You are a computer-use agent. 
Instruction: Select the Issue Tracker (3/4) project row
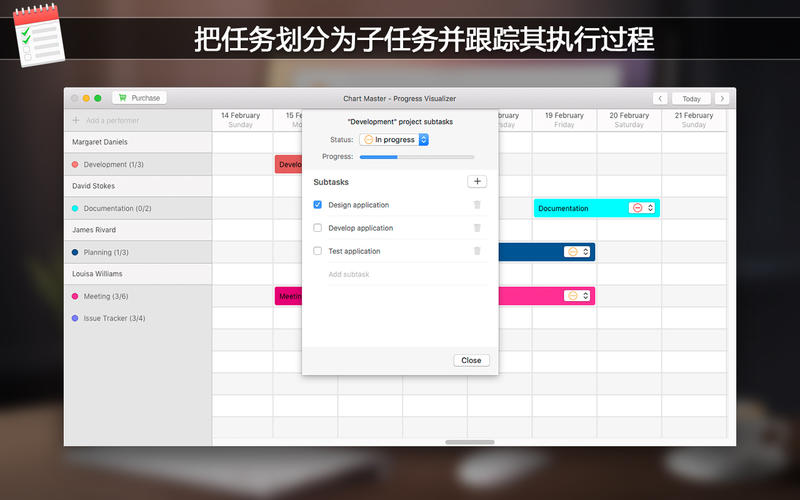[138, 318]
